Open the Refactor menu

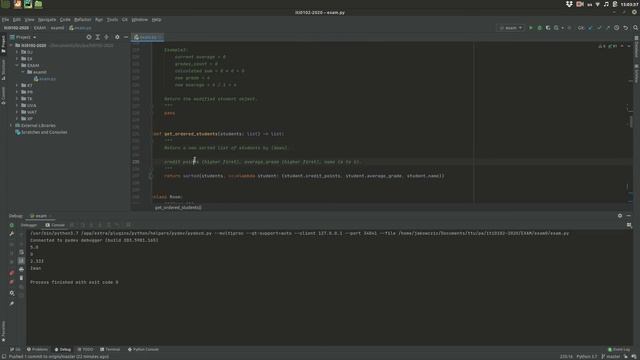tap(82, 20)
